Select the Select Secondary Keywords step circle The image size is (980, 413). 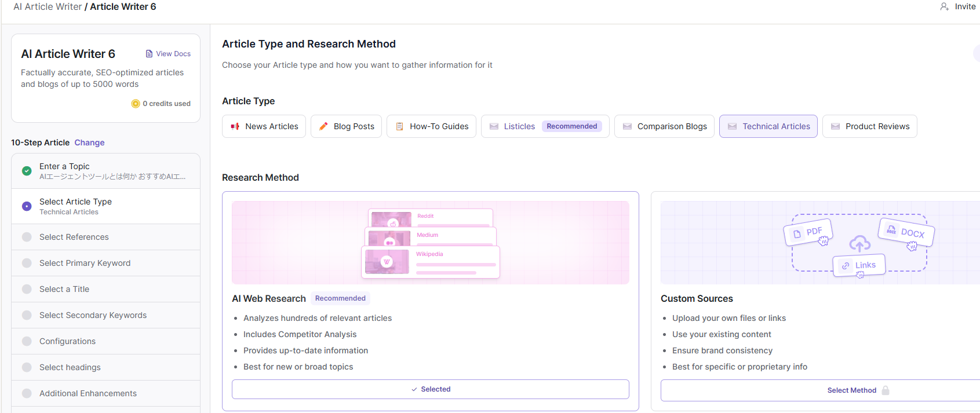[x=27, y=315]
